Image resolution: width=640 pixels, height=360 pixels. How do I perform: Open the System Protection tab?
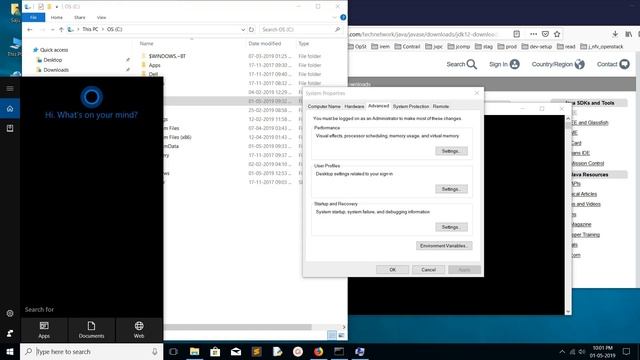click(x=411, y=106)
